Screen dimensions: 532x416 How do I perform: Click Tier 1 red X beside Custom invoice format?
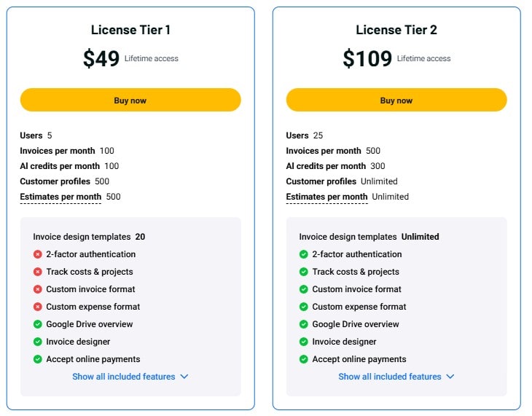click(x=38, y=289)
